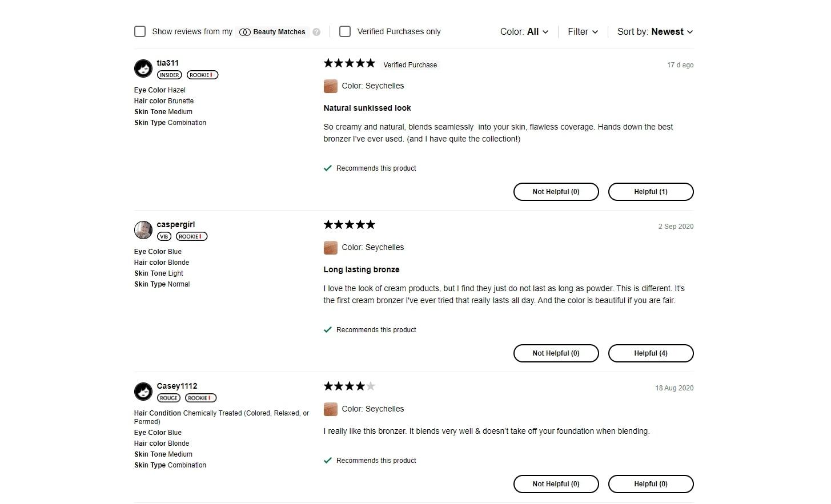831x504 pixels.
Task: Check the Verified Purchases only box
Action: pos(345,31)
